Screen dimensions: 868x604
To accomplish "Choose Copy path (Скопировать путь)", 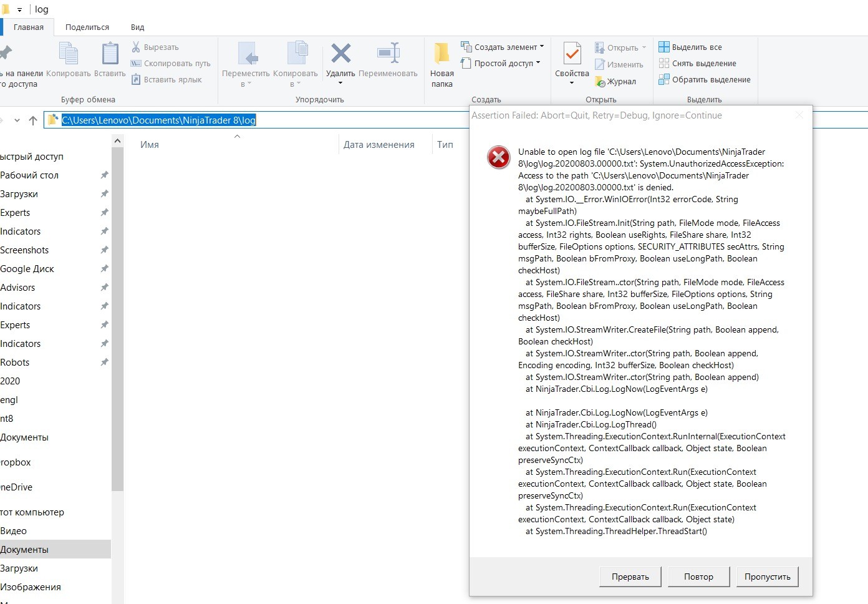I will (170, 63).
